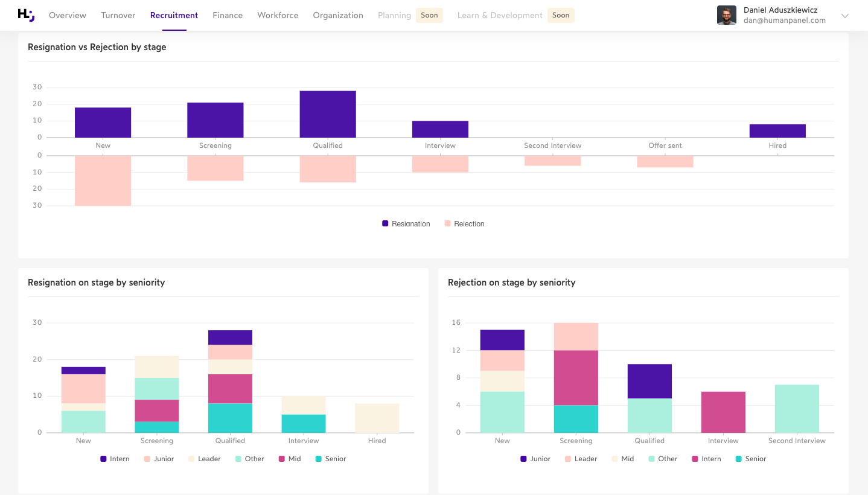
Task: Select the Workforce menu item
Action: point(278,15)
